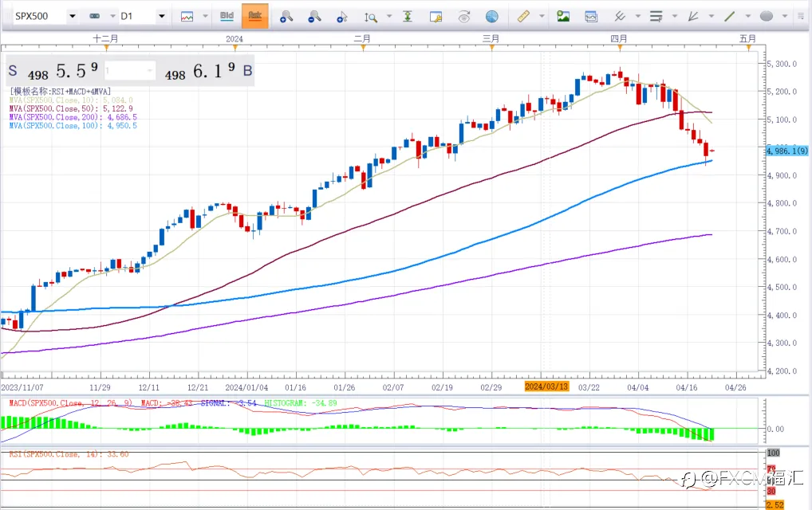The height and width of the screenshot is (510, 812).
Task: Open the ellipse tool dropdown arrow
Action: 785,16
